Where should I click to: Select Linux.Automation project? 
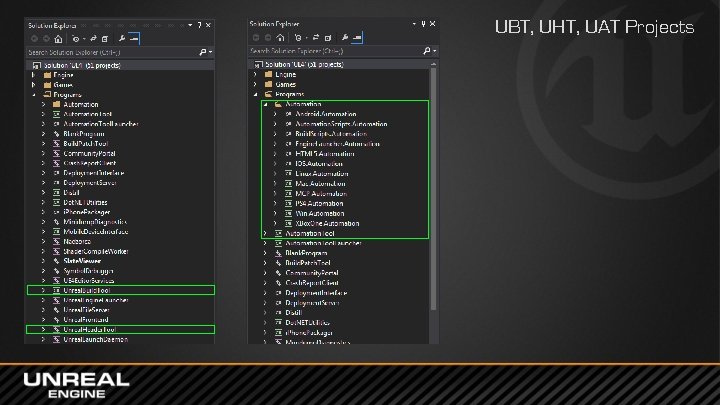[322, 174]
